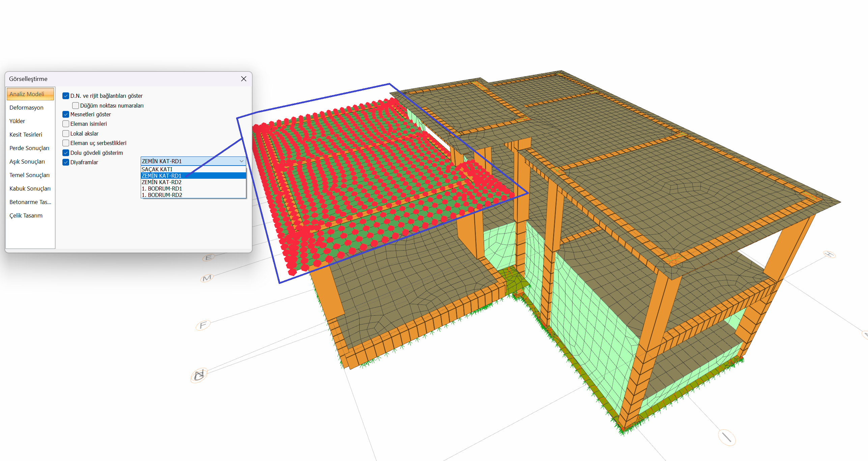Click the axis label E bubble
This screenshot has height=461, width=868.
pyautogui.click(x=208, y=258)
